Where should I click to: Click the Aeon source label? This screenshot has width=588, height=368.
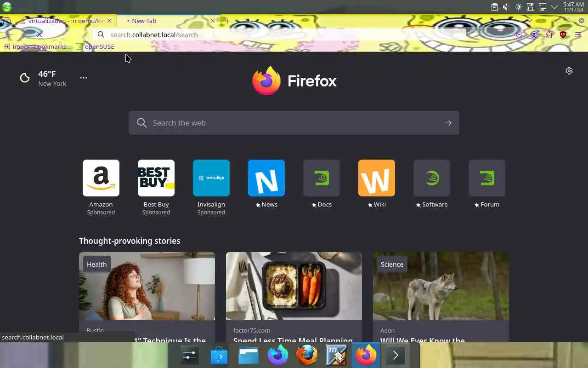(x=388, y=330)
